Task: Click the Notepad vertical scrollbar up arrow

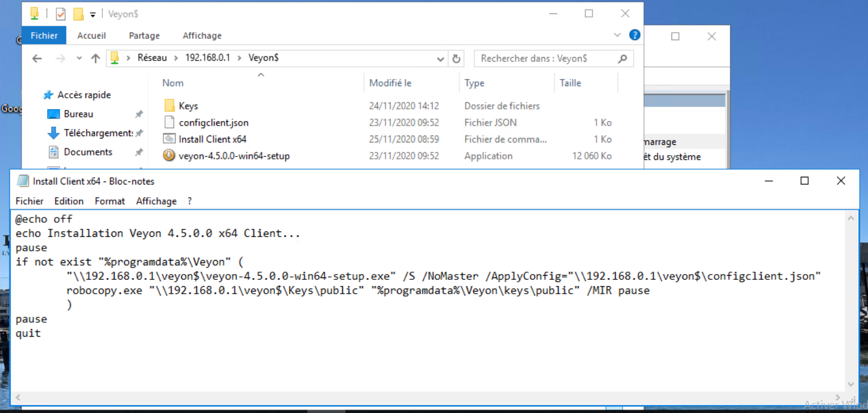Action: 852,217
